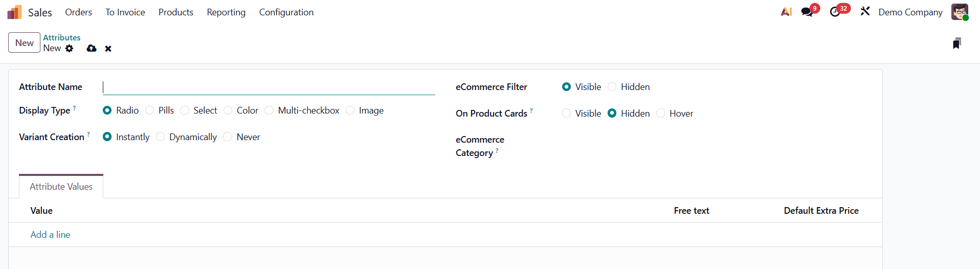Set On Product Cards to Hover
Screen dimensions: 980x269
pyautogui.click(x=661, y=114)
